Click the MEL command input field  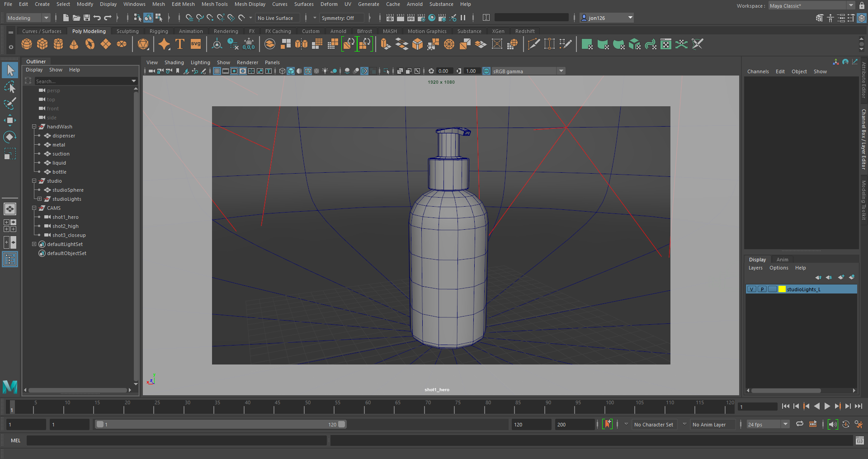(x=176, y=440)
